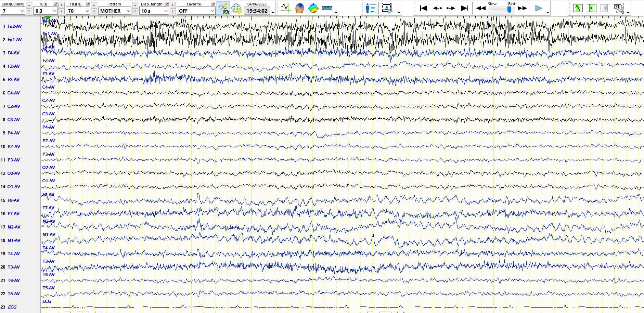
Task: Jump to the end of the recording
Action: (x=464, y=8)
